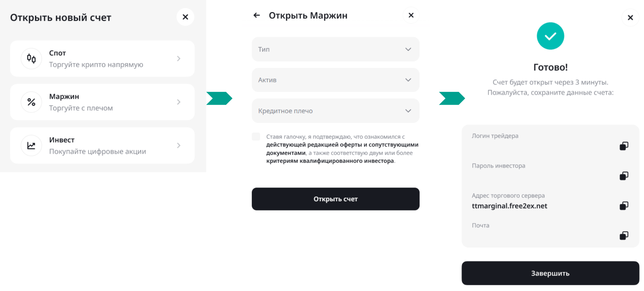
Task: Select the Инвест account option
Action: (102, 145)
